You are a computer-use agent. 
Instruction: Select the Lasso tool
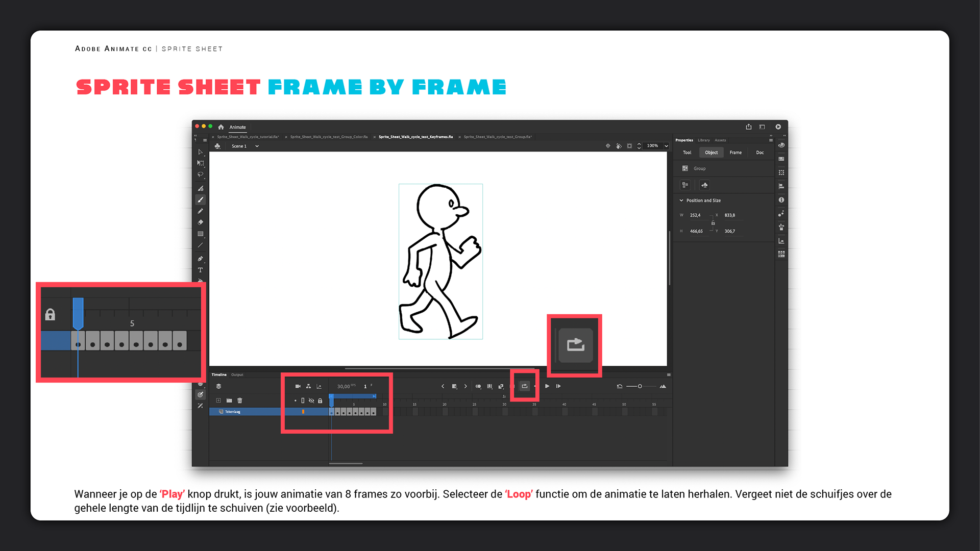click(200, 174)
